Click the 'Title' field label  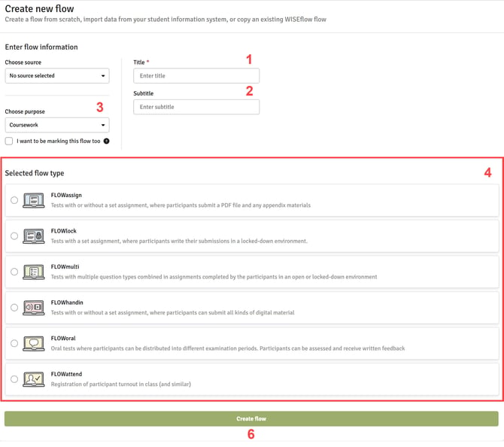click(139, 62)
